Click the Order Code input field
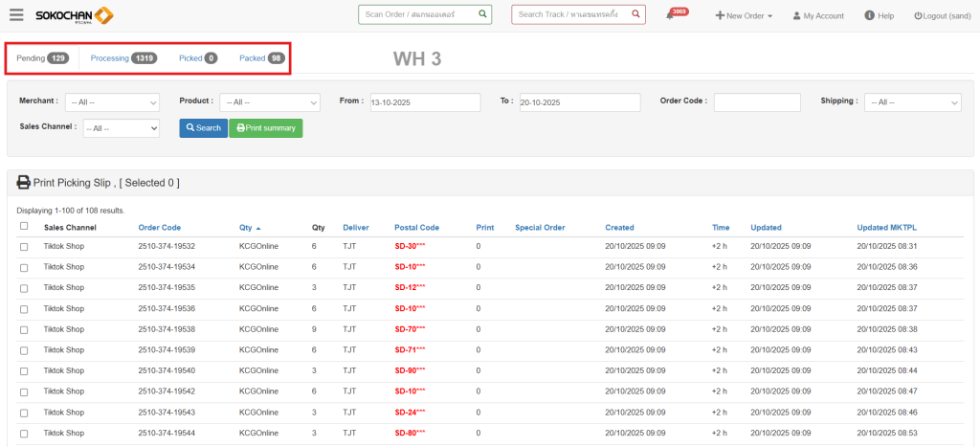Viewport: 980px width, 447px height. pyautogui.click(x=756, y=102)
